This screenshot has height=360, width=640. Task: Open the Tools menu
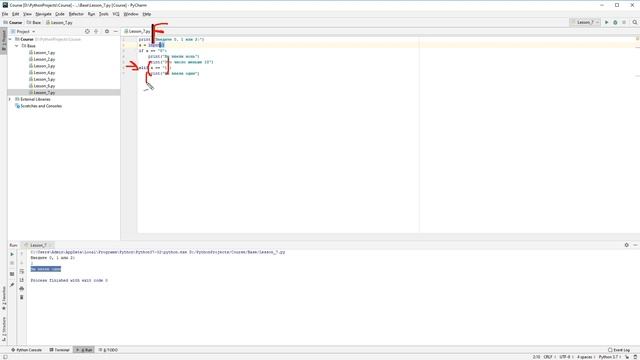104,14
